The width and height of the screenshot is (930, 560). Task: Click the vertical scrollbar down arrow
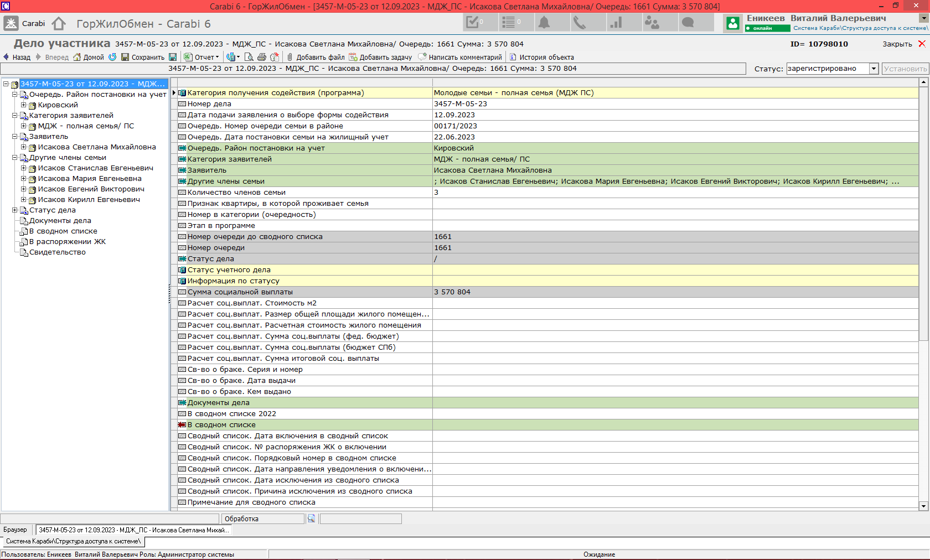(923, 506)
